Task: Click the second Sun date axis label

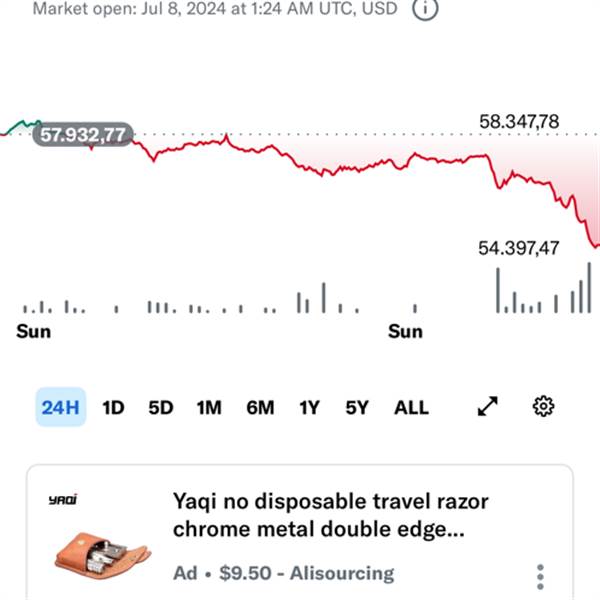Action: click(x=405, y=331)
